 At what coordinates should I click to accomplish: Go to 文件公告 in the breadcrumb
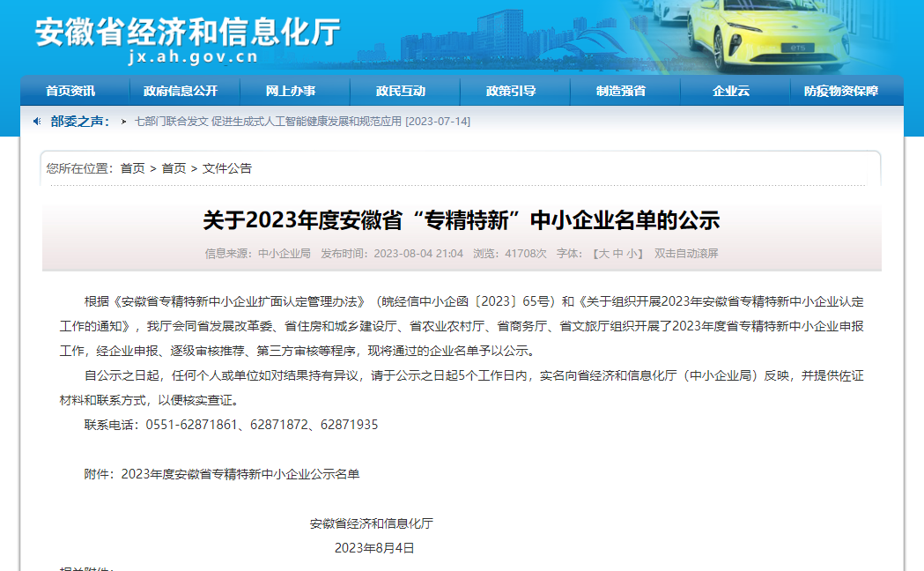[x=227, y=168]
